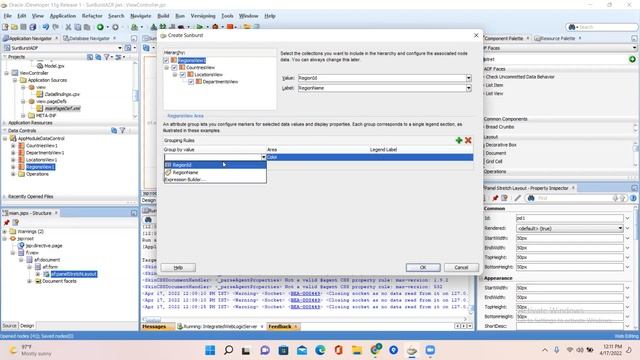Viewport: 640px width, 360px height.
Task: Click the toolbar Search field
Action: click(606, 27)
